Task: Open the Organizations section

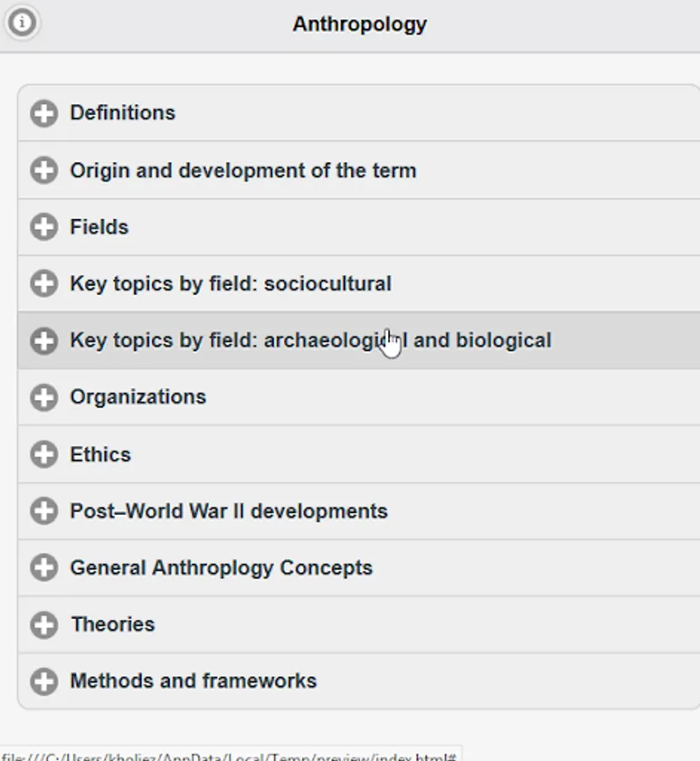Action: (x=138, y=397)
